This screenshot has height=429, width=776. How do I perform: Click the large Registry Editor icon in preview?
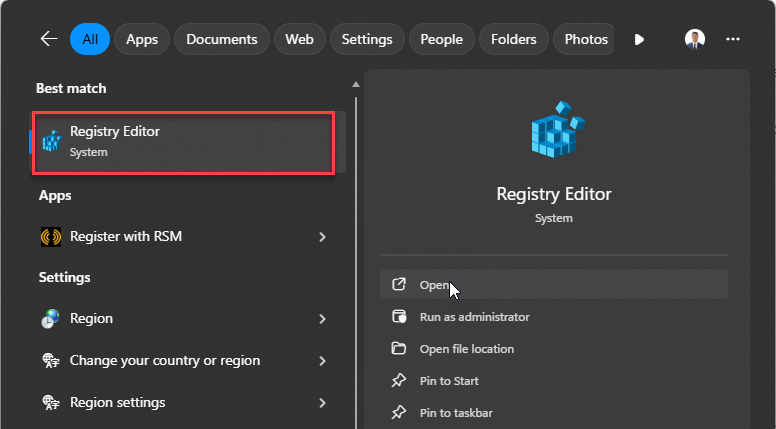click(555, 128)
